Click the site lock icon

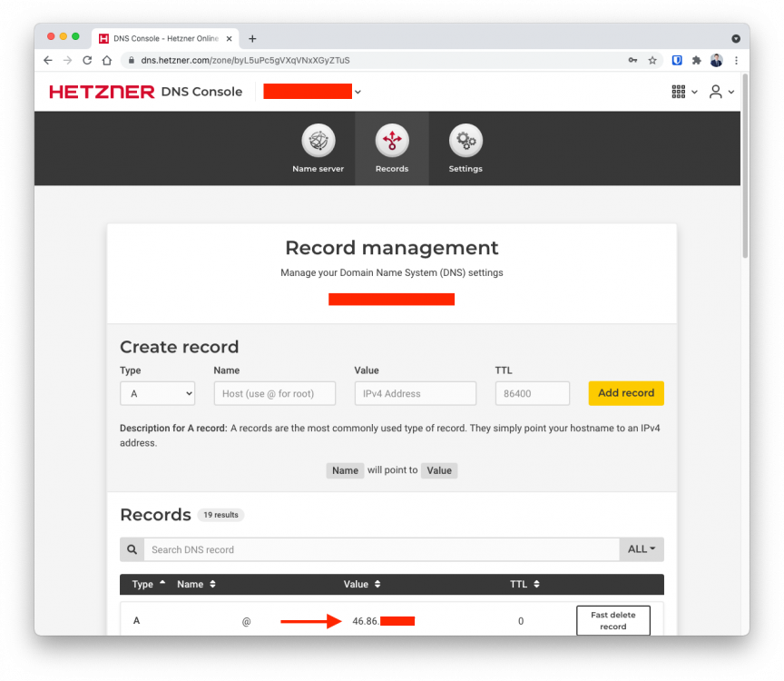click(131, 60)
